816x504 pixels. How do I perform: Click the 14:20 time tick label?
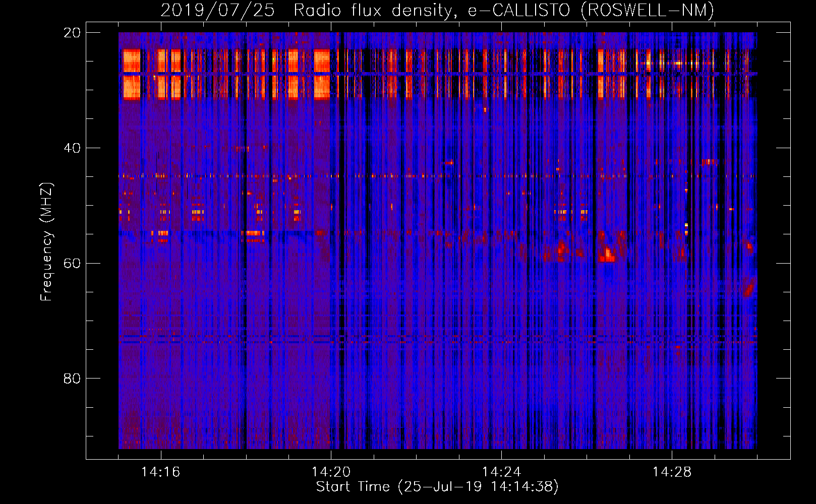[331, 472]
